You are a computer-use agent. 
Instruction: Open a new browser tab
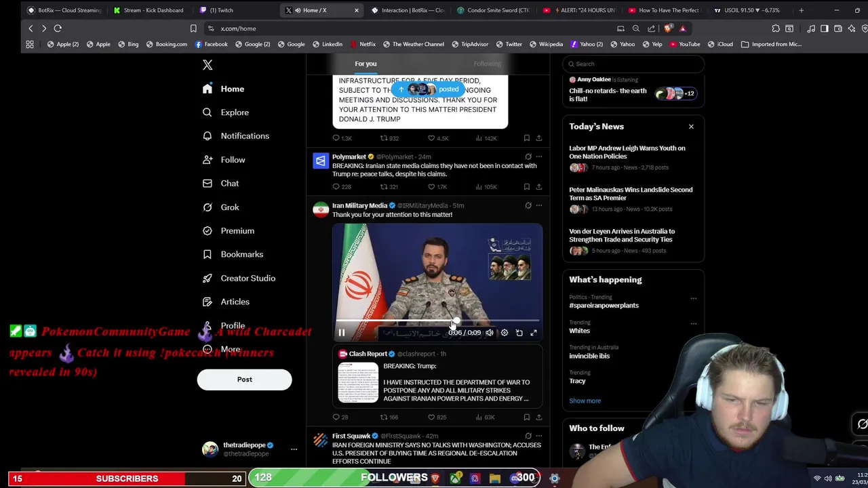pos(801,10)
